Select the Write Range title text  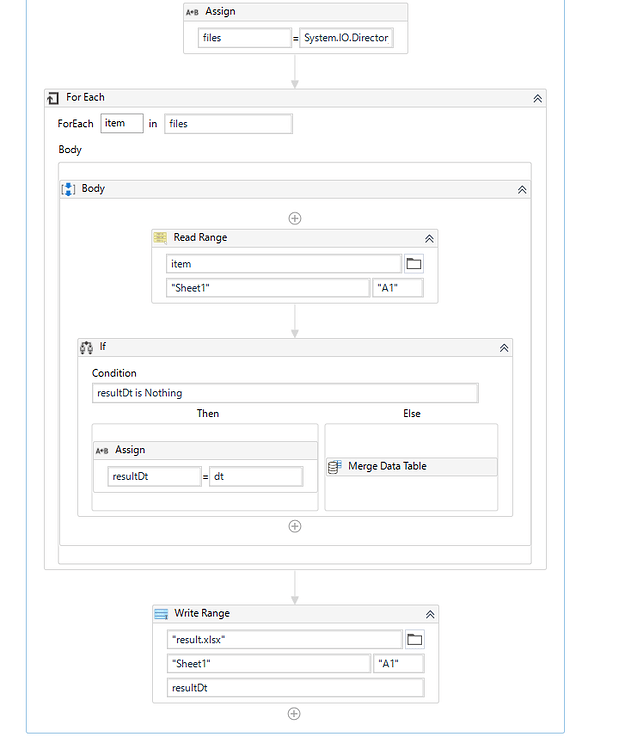(202, 613)
